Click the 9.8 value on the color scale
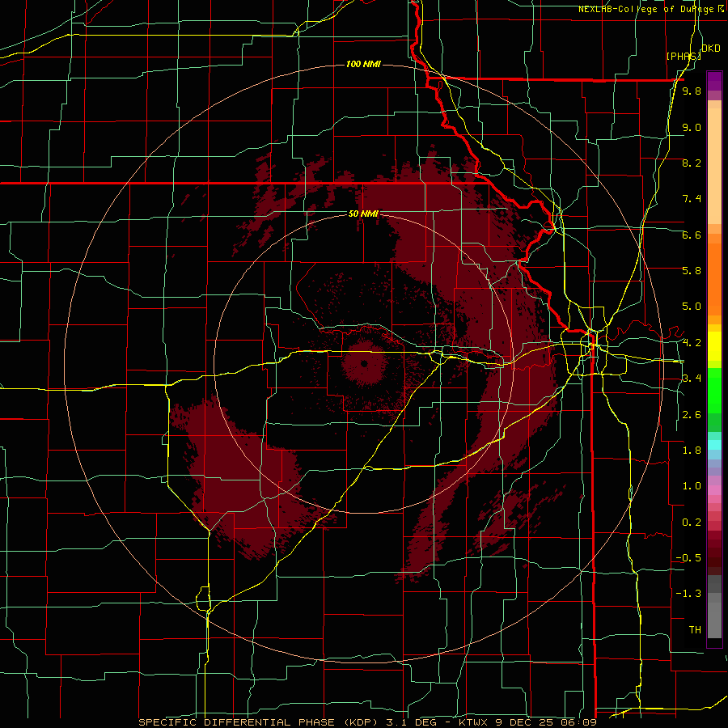Image resolution: width=728 pixels, height=728 pixels. (x=692, y=91)
